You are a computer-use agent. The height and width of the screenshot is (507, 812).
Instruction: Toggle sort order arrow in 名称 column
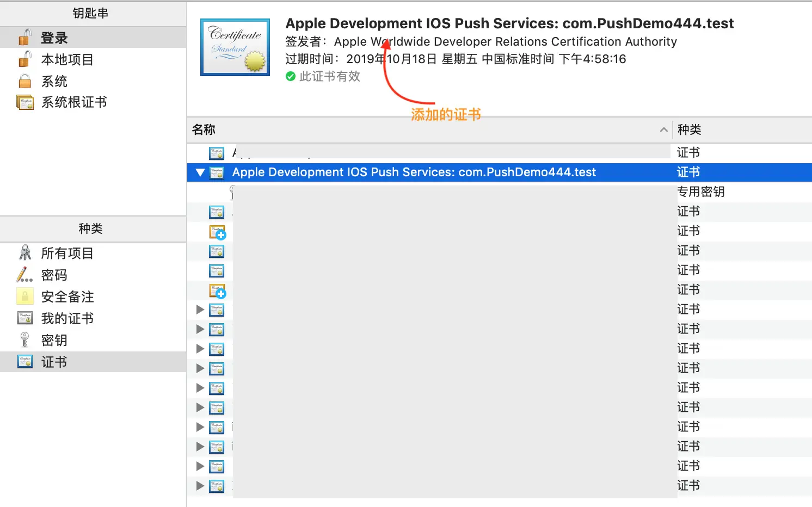pos(663,129)
